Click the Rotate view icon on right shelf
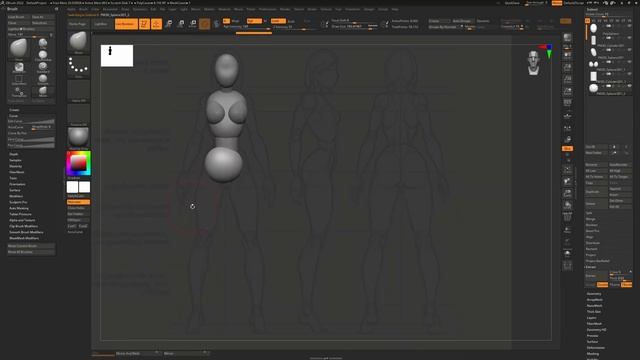Image resolution: width=640 pixels, height=360 pixels. (567, 205)
